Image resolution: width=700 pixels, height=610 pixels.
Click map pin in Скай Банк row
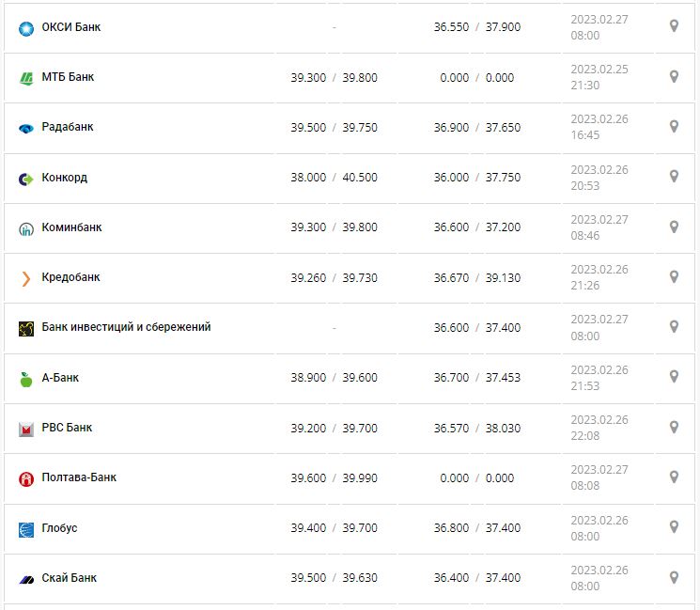674,576
